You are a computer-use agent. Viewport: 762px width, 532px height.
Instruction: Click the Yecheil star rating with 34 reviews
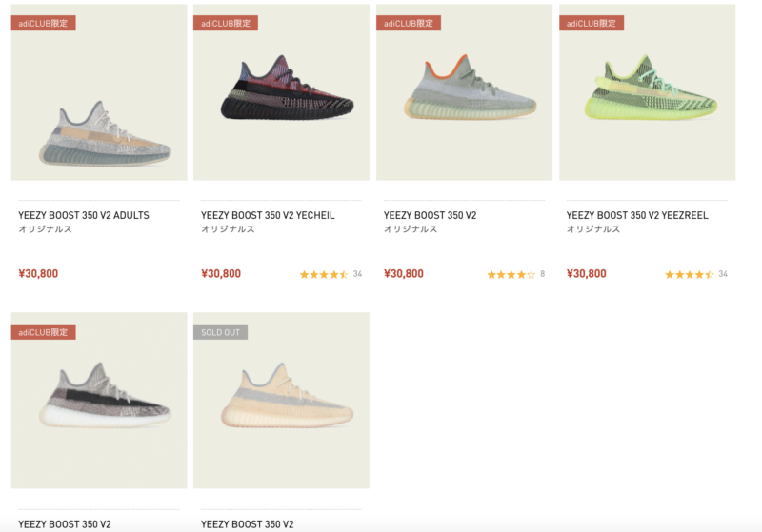(331, 274)
